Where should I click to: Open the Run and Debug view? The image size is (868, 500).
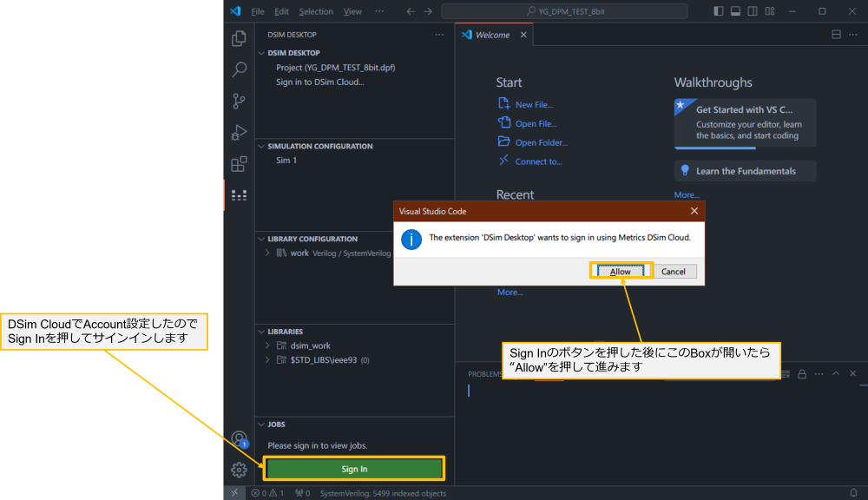coord(239,132)
